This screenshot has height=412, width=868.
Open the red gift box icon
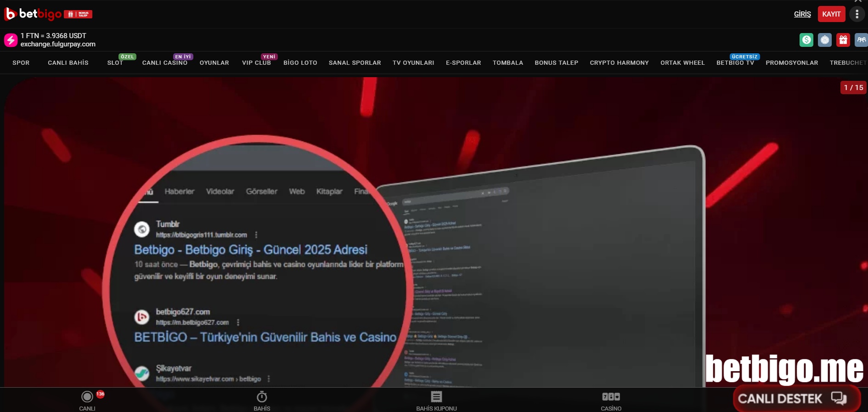point(843,40)
